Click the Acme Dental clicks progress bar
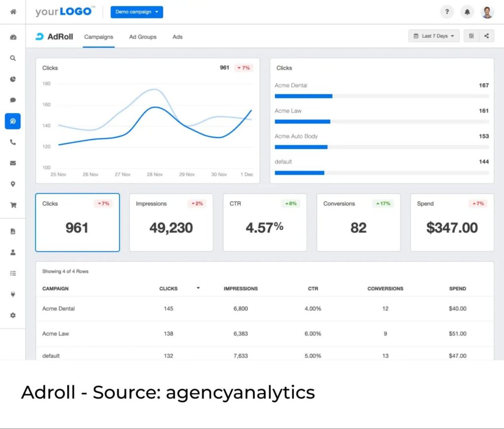Image resolution: width=504 pixels, height=429 pixels. (x=381, y=96)
